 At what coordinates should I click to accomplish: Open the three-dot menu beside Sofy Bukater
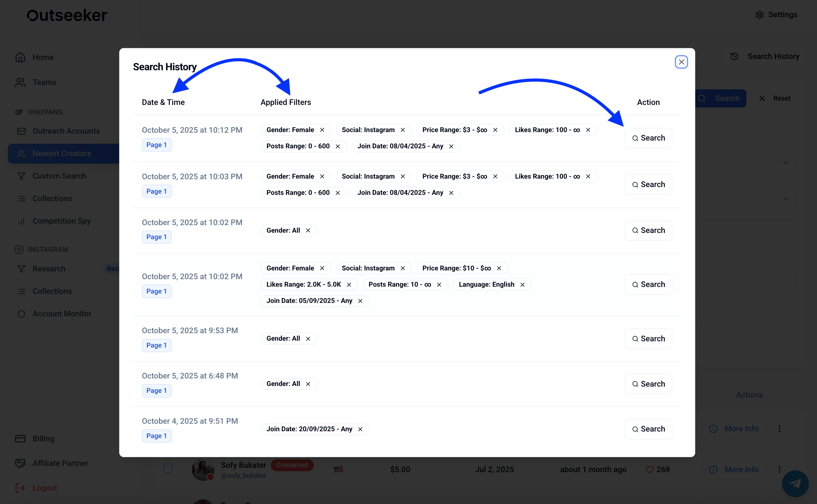pyautogui.click(x=779, y=469)
